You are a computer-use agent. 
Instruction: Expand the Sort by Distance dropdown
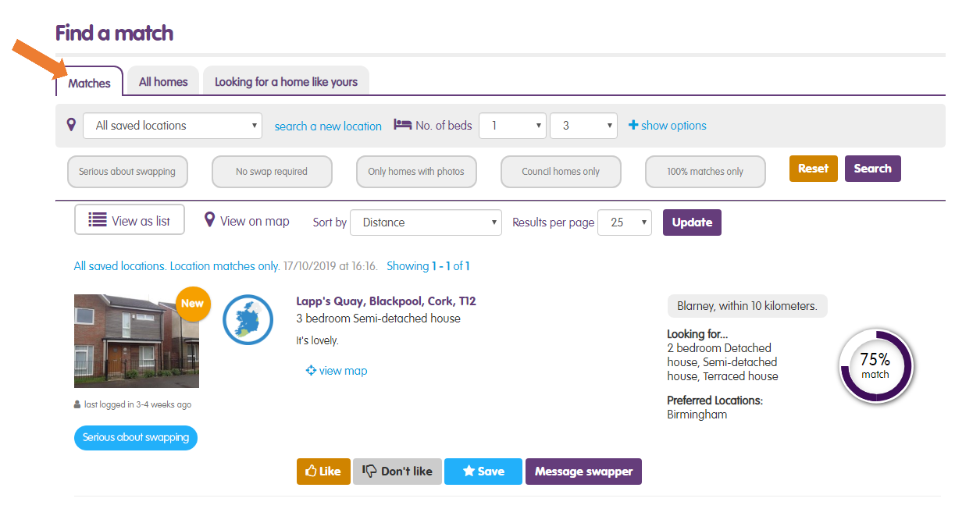(426, 222)
